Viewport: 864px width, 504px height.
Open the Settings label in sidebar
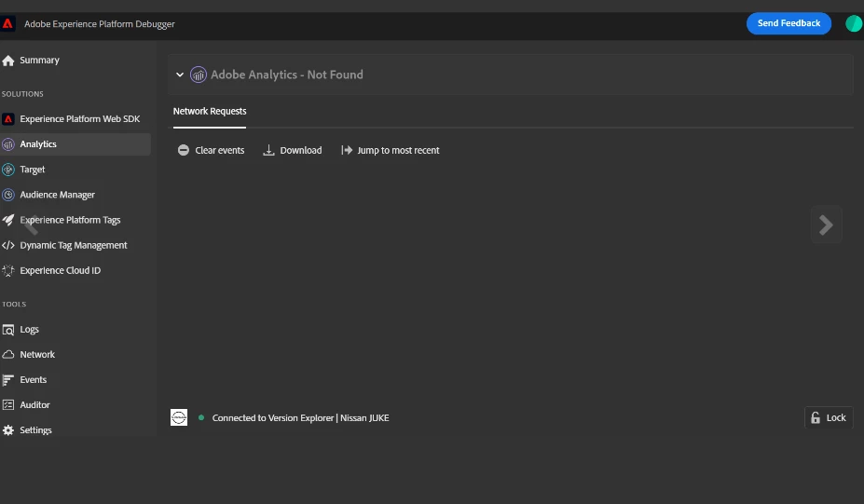[x=35, y=430]
